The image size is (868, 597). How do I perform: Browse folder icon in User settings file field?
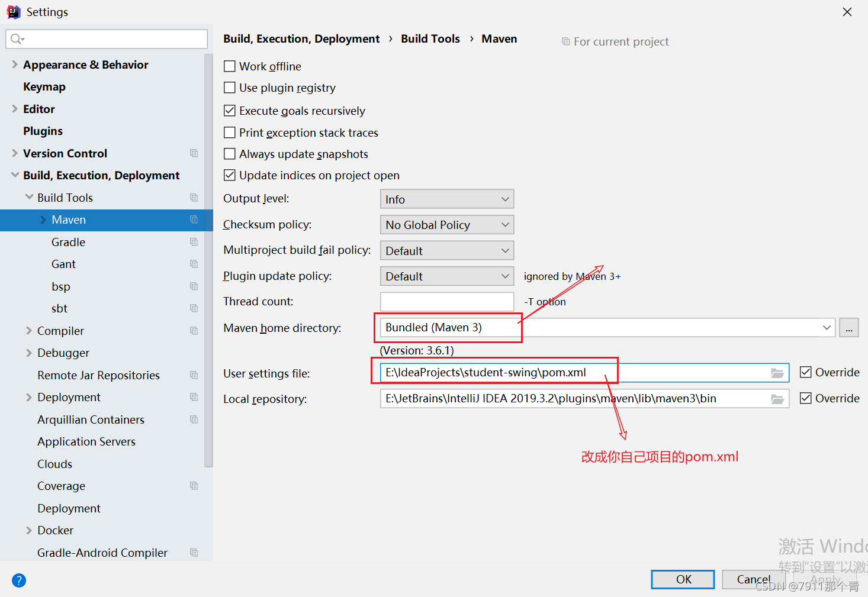[x=777, y=373]
